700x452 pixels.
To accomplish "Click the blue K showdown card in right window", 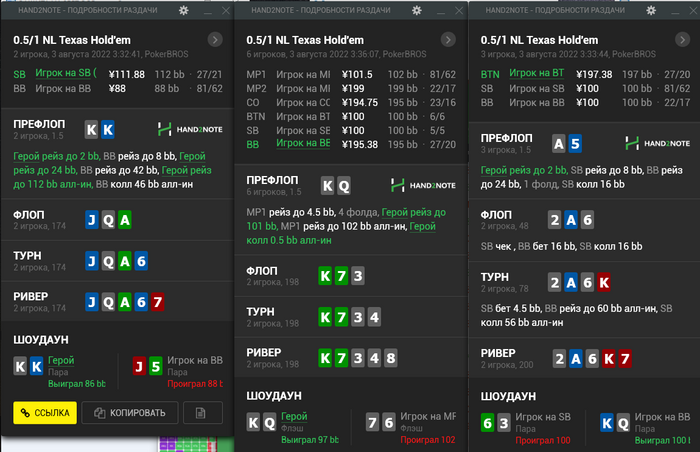I will [x=607, y=423].
